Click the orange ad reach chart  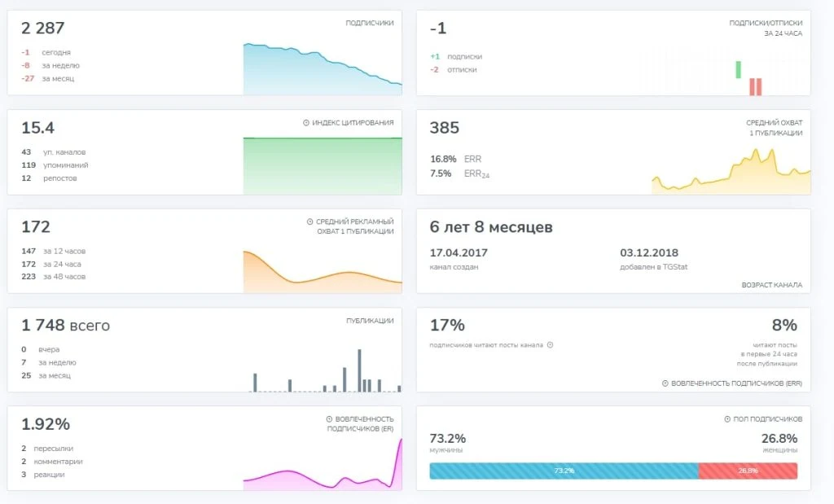click(323, 271)
